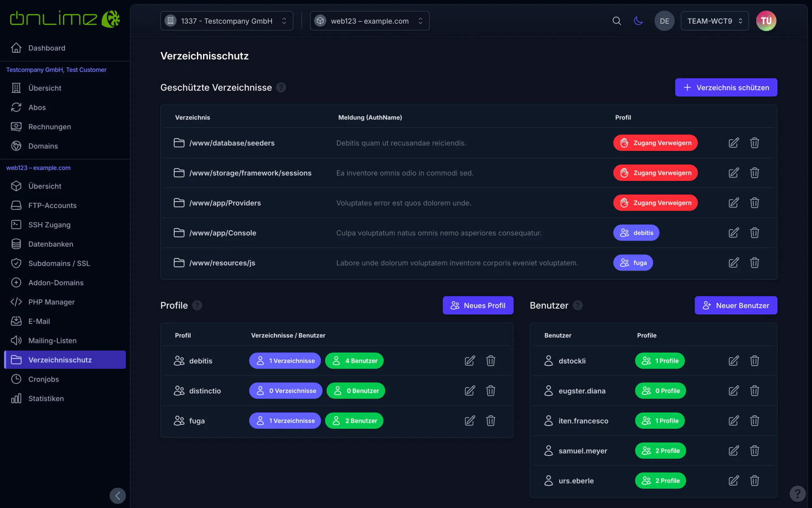This screenshot has width=812, height=508.
Task: Delete user urs.eberle
Action: pos(754,481)
